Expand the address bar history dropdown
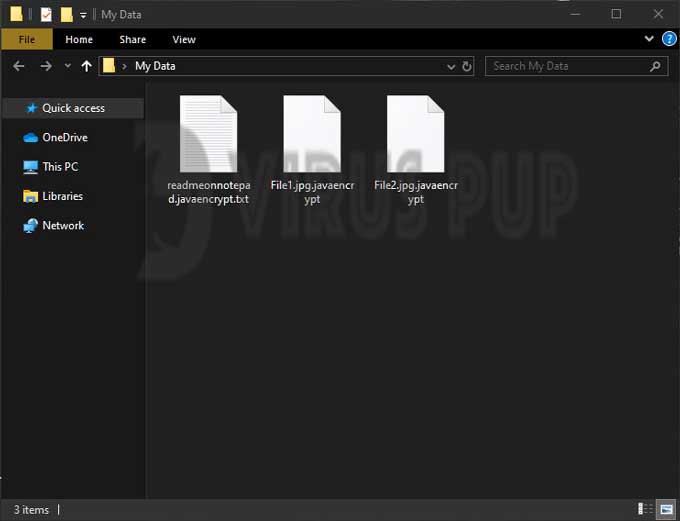 pos(451,66)
